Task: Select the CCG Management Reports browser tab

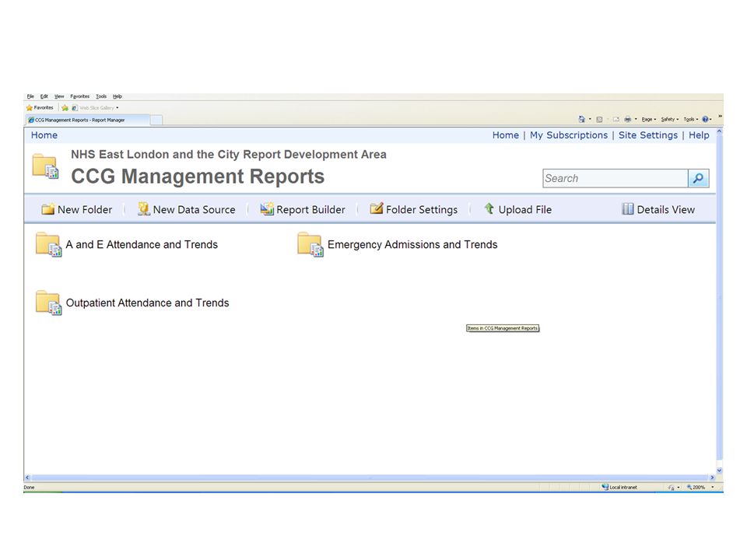Action: pyautogui.click(x=88, y=120)
